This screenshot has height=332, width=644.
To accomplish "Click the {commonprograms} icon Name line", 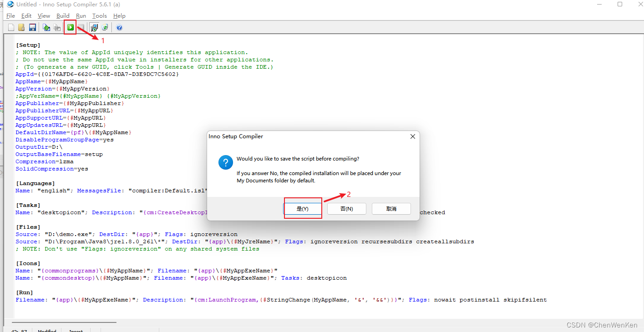I will (147, 271).
